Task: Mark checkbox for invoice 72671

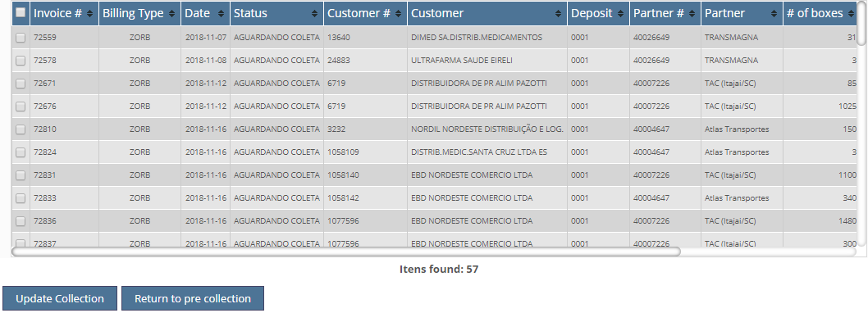Action: (21, 84)
